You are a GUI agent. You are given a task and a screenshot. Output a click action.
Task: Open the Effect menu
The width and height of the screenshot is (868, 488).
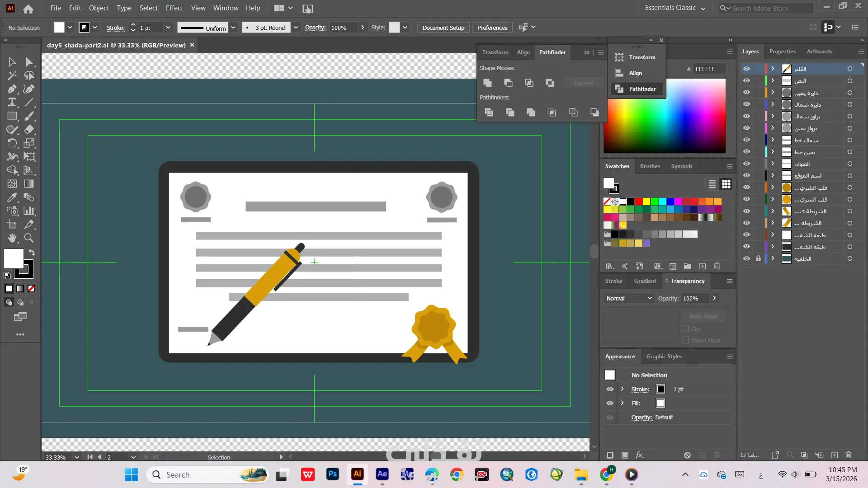(174, 8)
